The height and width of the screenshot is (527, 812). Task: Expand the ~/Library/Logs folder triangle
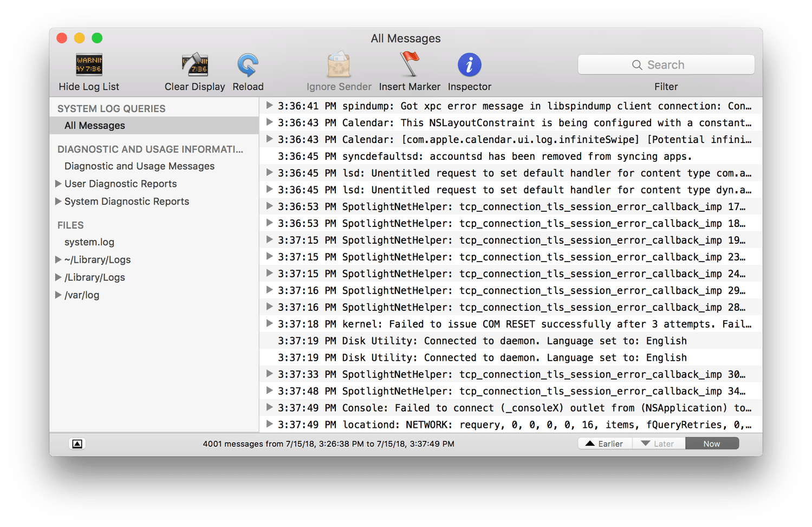click(58, 259)
